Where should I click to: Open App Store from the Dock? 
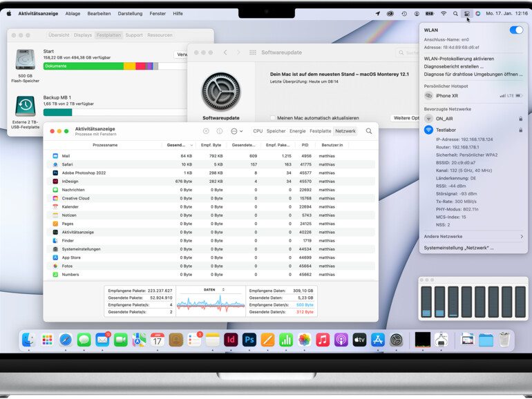[x=378, y=340]
